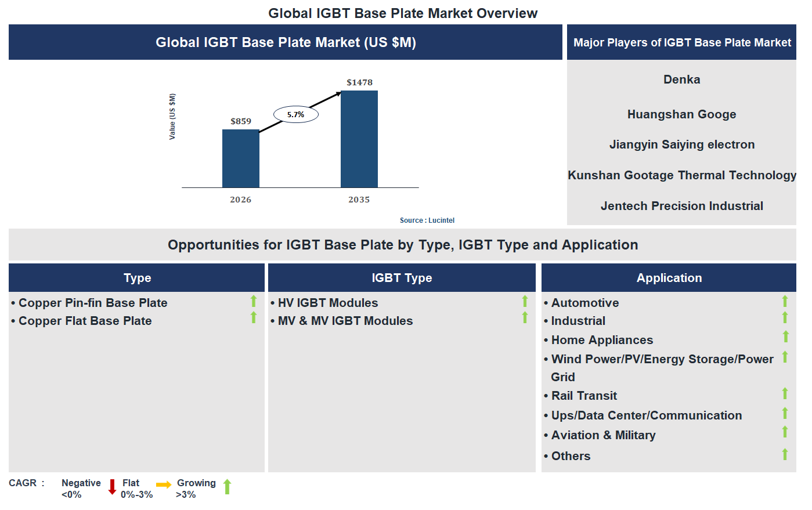This screenshot has height=510, width=812.
Task: Click the arrow next to MV & MV IGBT Modules
Action: point(524,318)
